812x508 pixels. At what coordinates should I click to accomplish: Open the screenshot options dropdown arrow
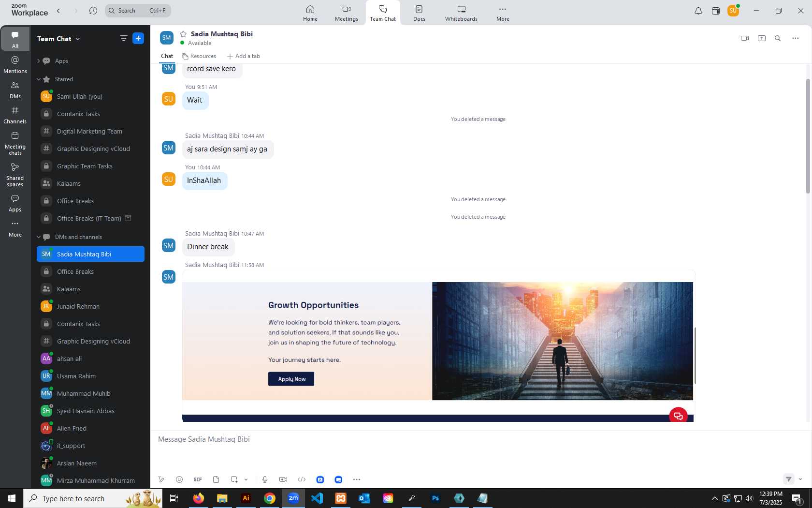[x=246, y=479]
